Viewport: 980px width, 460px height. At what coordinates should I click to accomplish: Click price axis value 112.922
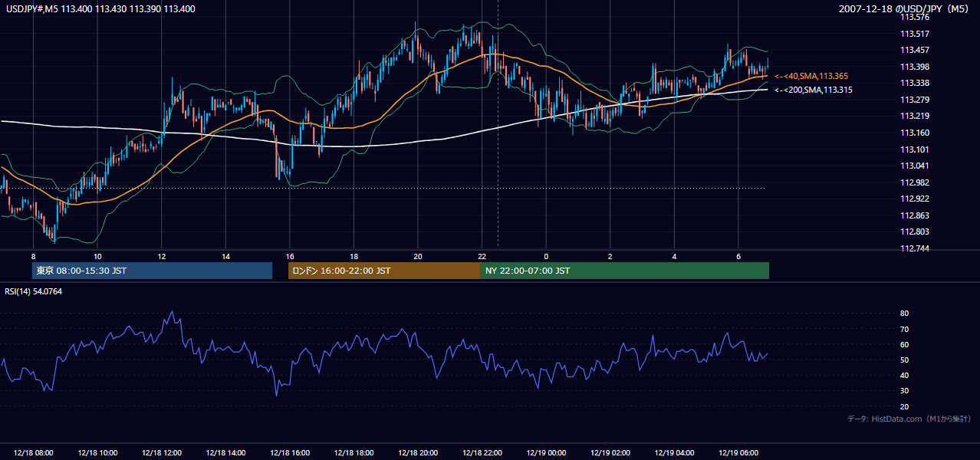914,199
